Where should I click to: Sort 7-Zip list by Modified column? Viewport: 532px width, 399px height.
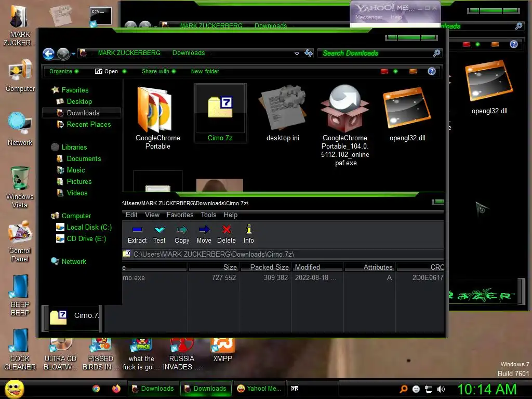point(318,267)
